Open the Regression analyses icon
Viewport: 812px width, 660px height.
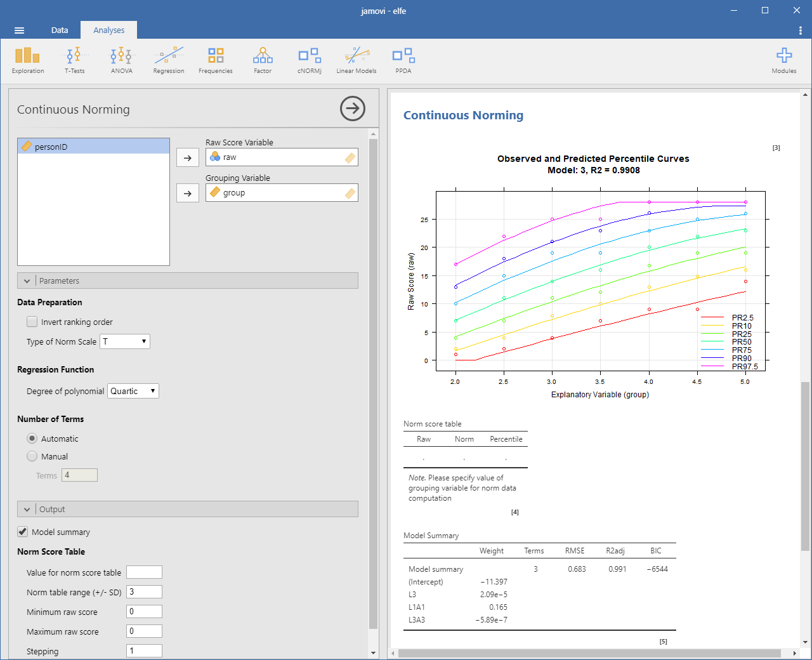tap(168, 60)
